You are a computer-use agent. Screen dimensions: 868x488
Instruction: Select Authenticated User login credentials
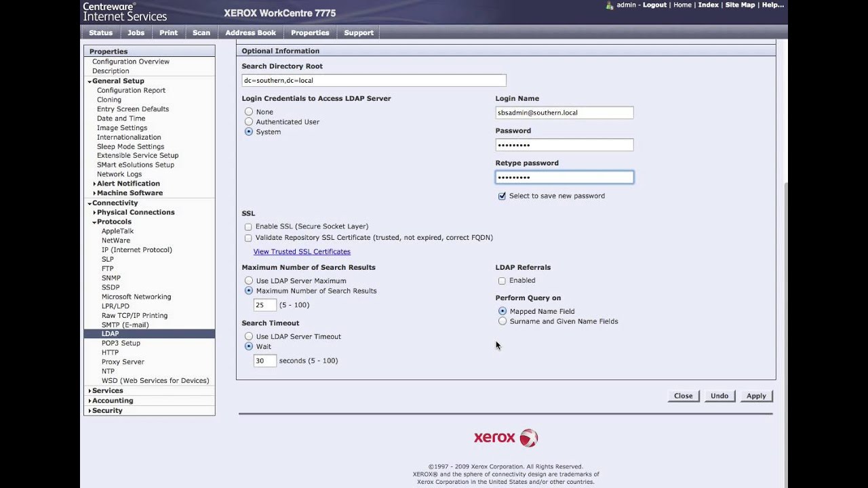click(x=249, y=122)
